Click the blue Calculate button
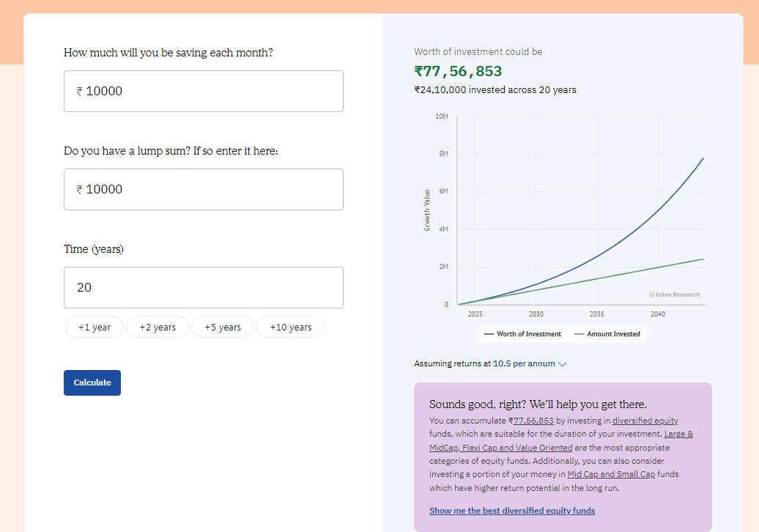 [92, 383]
